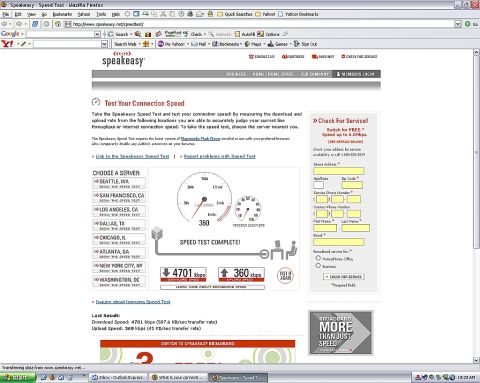Click the Reload page icon

coord(35,24)
